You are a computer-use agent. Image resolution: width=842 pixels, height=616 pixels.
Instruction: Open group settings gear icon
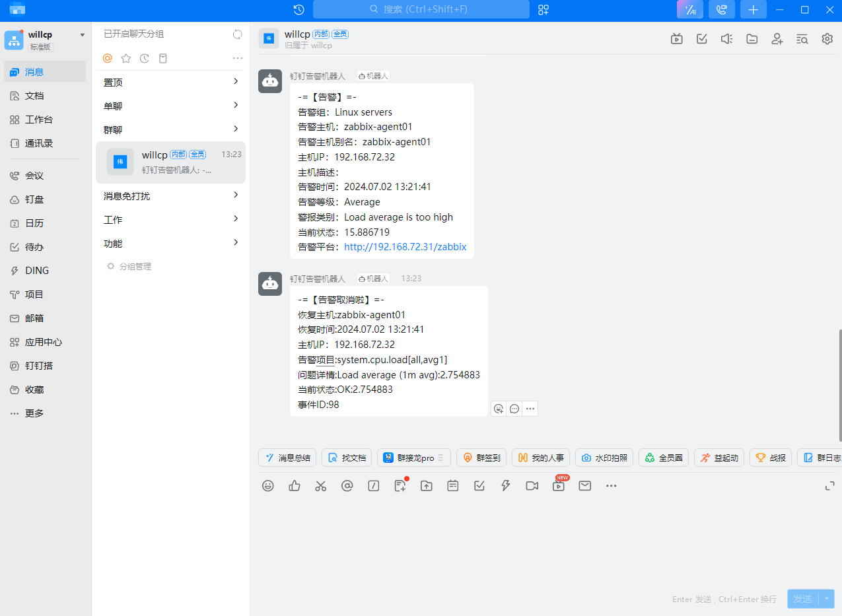[x=827, y=39]
